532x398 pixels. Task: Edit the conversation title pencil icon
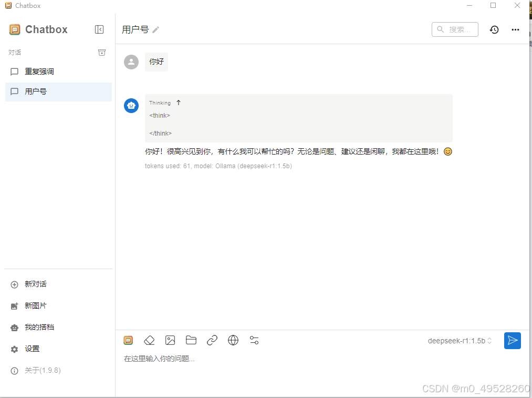[156, 30]
